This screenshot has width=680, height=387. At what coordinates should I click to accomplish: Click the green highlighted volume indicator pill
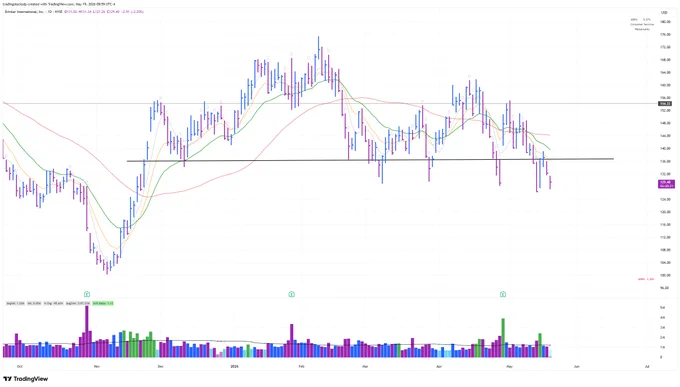(x=103, y=303)
